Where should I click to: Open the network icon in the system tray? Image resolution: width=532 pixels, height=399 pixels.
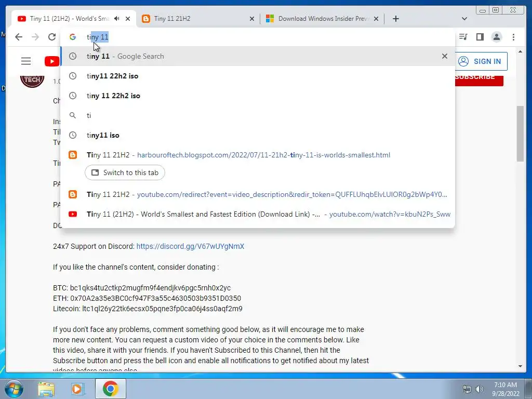coord(467,389)
